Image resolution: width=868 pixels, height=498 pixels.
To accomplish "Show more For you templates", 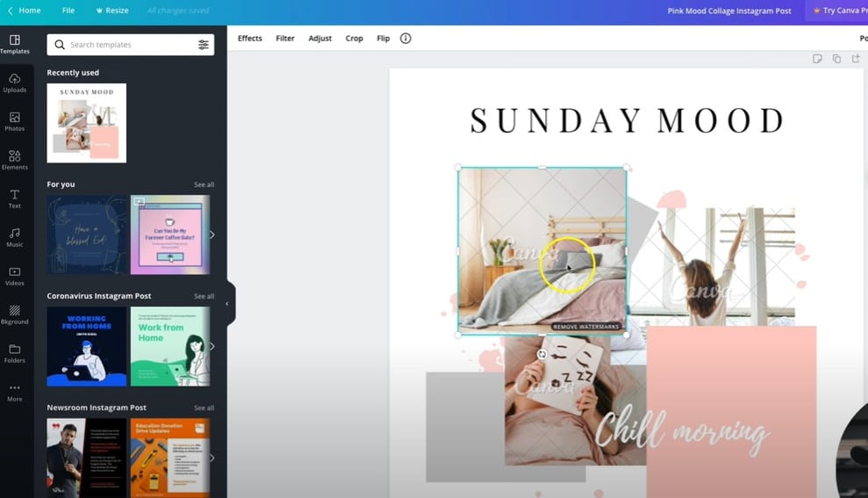I will coord(212,235).
